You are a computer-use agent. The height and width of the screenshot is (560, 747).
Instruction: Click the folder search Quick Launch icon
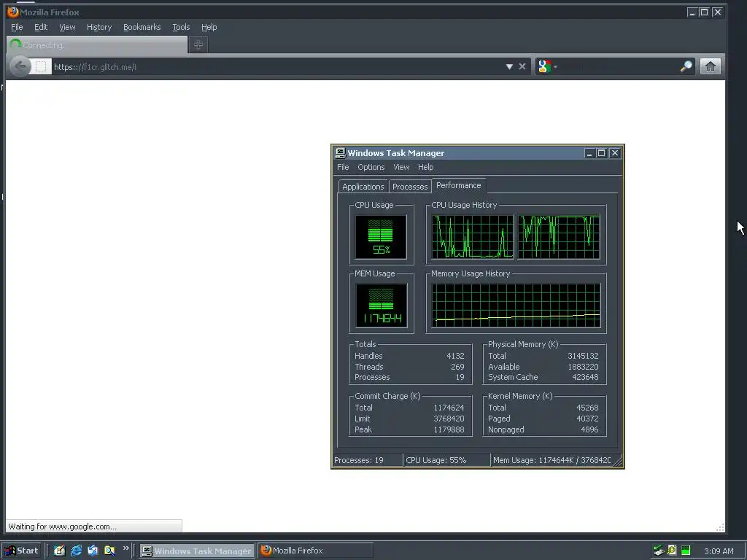point(109,551)
